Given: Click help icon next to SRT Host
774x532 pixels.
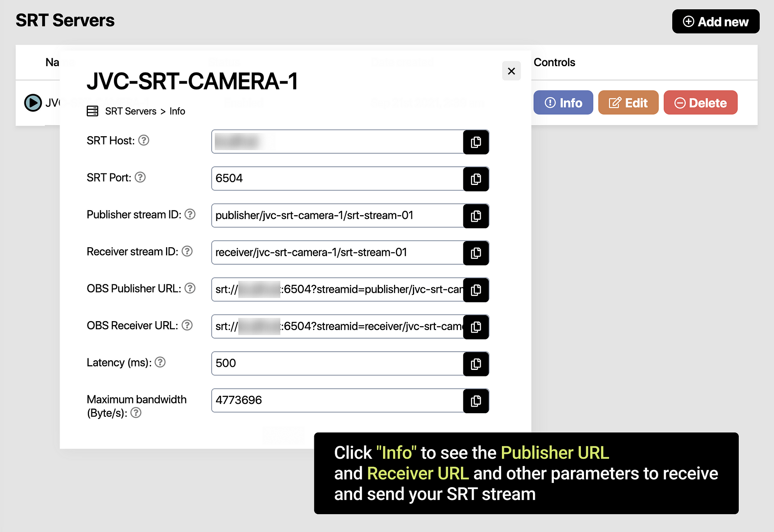Looking at the screenshot, I should point(144,140).
